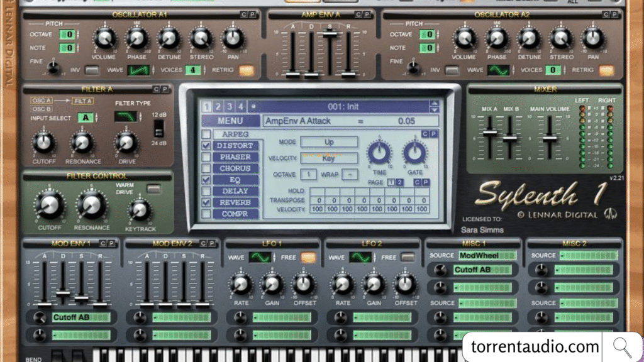Image resolution: width=644 pixels, height=362 pixels.
Task: Enable the PHASER effect checkbox
Action: 206,156
